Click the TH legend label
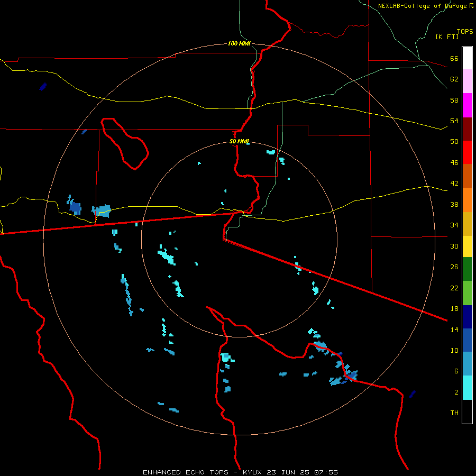Viewport: 476px width, 476px height. (454, 413)
